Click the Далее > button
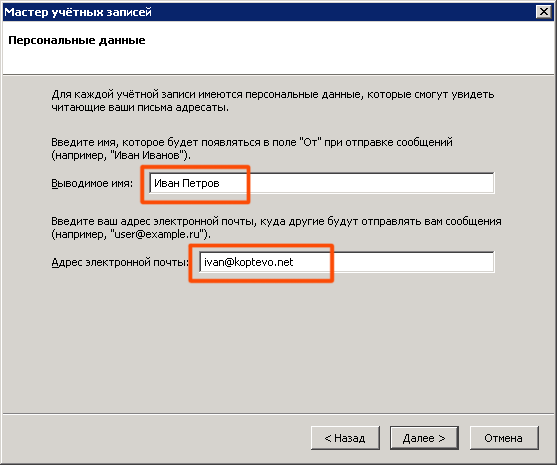This screenshot has height=465, width=557. [424, 438]
